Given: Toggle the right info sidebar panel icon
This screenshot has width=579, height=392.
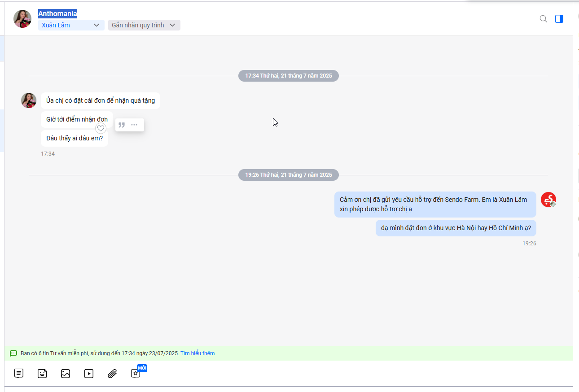Looking at the screenshot, I should tap(559, 19).
